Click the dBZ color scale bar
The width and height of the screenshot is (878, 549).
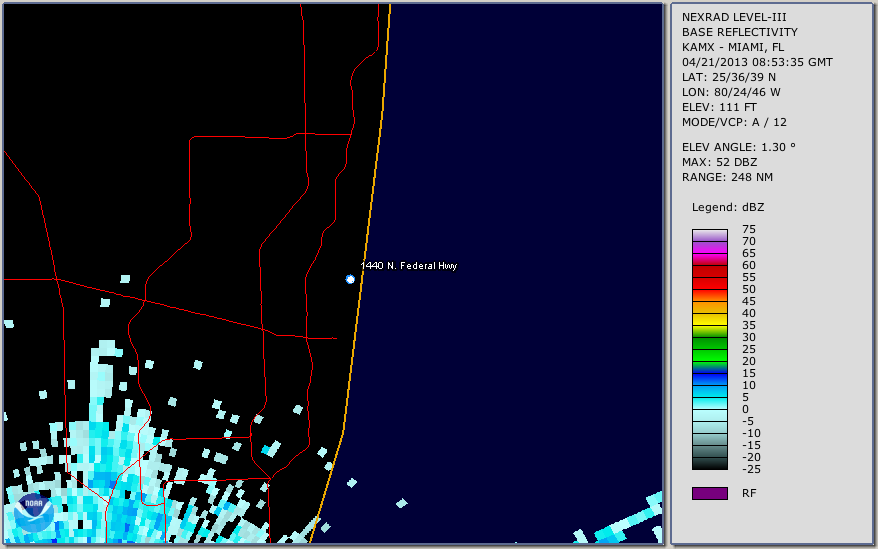pyautogui.click(x=709, y=349)
